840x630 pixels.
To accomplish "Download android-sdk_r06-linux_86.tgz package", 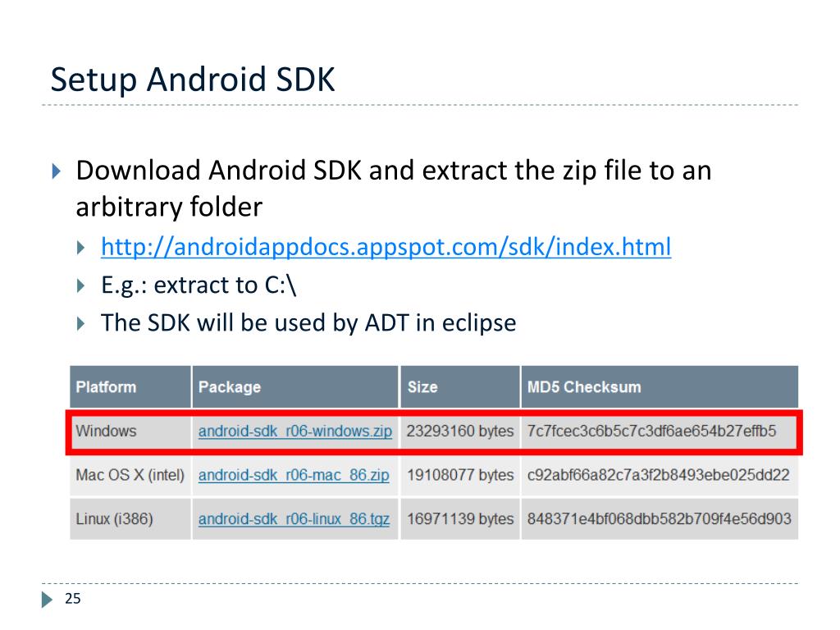I will (294, 519).
